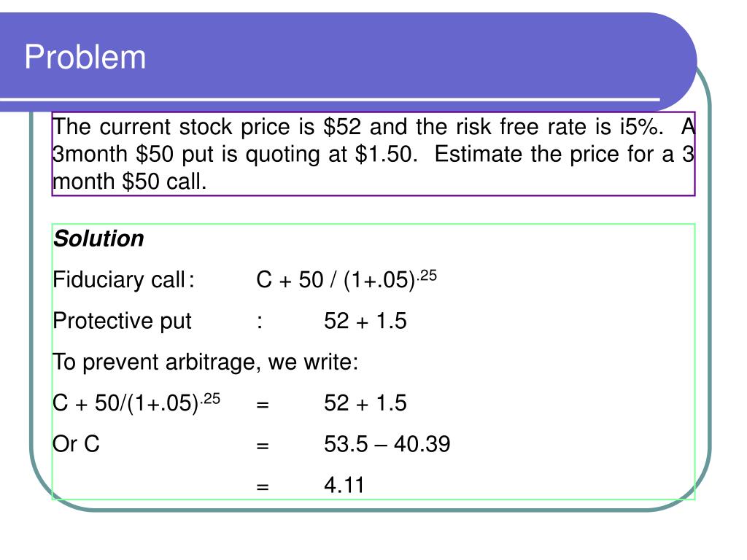Click the final answer 4.11

pos(344,485)
